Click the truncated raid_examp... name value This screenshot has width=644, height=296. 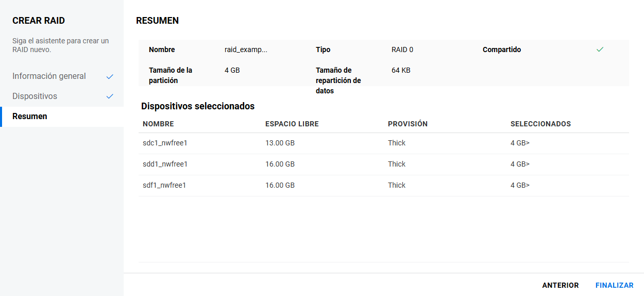click(246, 50)
